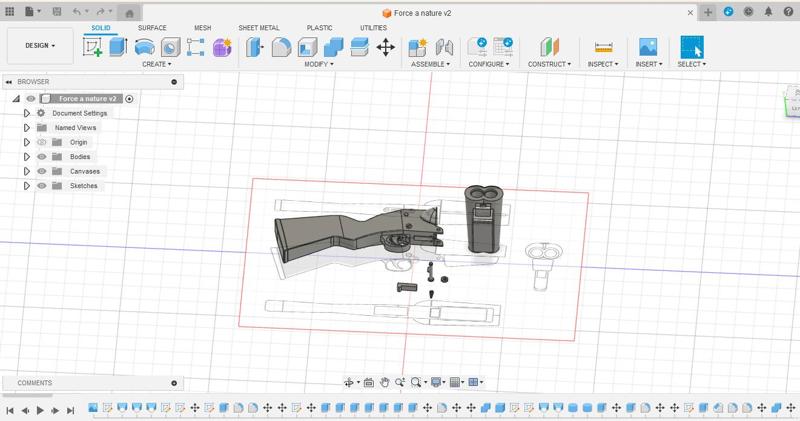Open the Help question mark menu
Viewport: 800px width, 421px height.
pos(788,12)
